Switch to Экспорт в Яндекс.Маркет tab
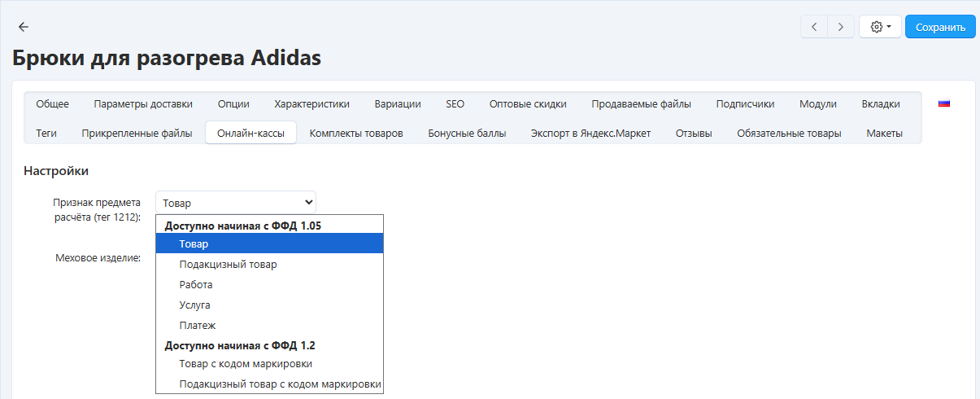The image size is (980, 399). point(590,133)
